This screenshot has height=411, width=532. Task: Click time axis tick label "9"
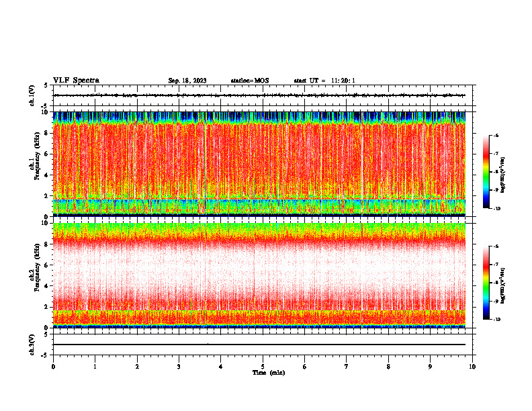tap(430, 367)
